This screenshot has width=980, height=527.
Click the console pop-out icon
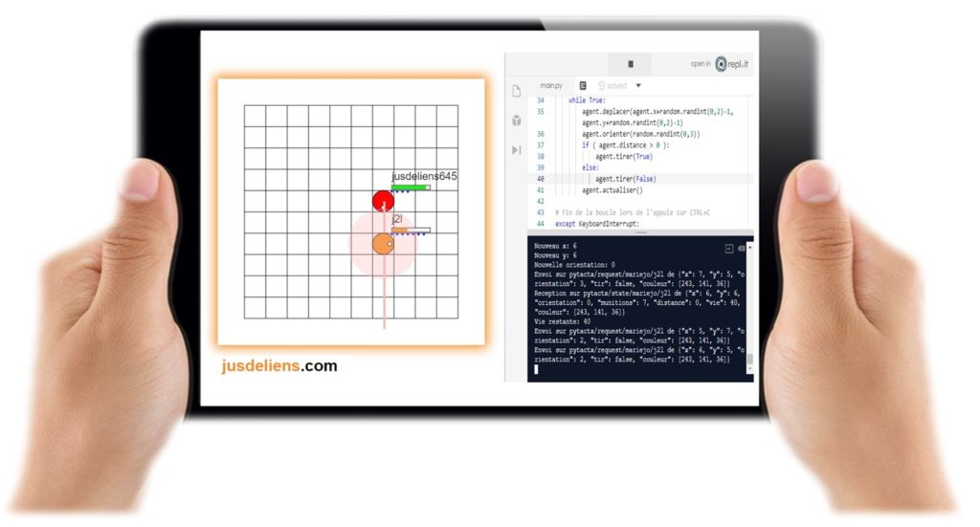click(728, 249)
